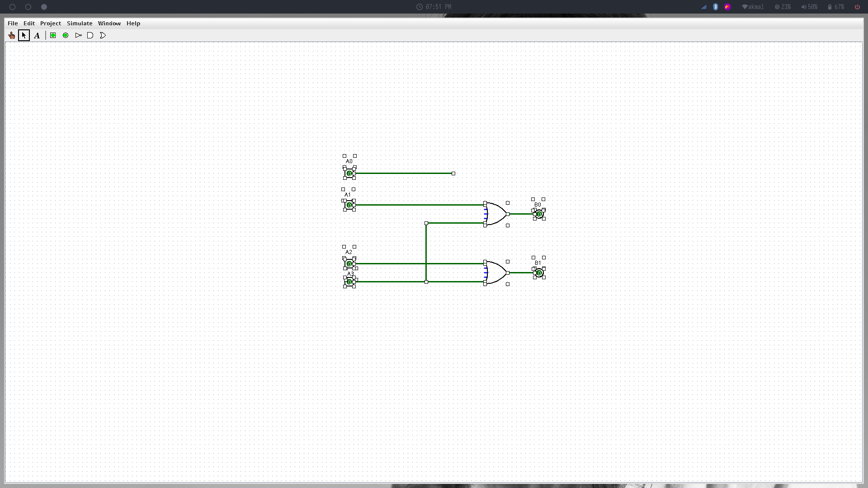Select the upper OR gate feeding B0
Screen dimensions: 868x488
coord(496,214)
